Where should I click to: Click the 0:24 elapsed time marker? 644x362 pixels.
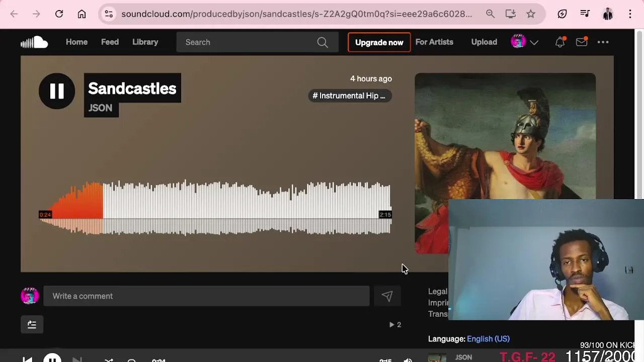(x=45, y=215)
